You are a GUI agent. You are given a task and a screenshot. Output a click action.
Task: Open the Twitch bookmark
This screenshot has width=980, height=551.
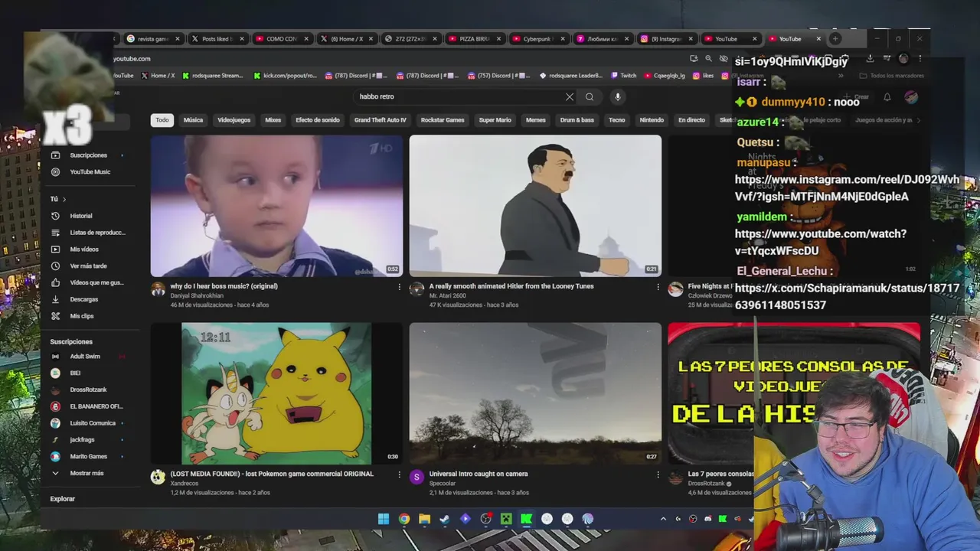tap(623, 76)
